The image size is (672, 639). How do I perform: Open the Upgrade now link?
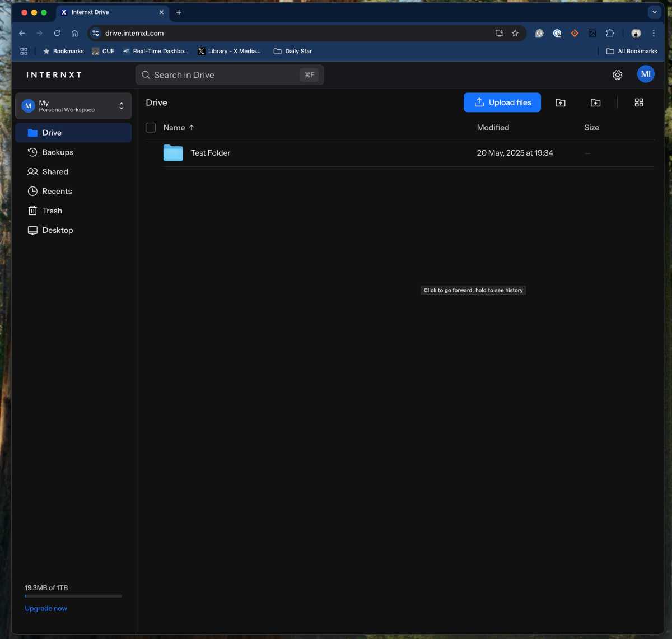tap(45, 608)
